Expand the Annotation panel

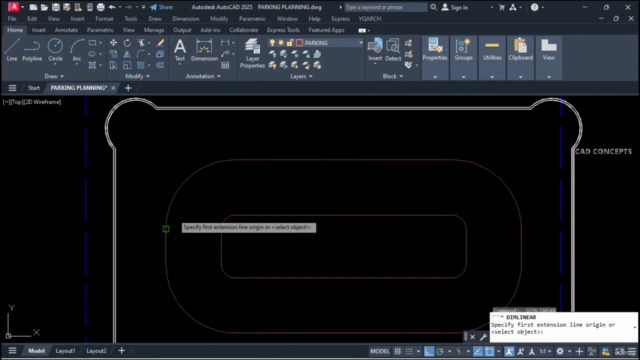pyautogui.click(x=203, y=76)
